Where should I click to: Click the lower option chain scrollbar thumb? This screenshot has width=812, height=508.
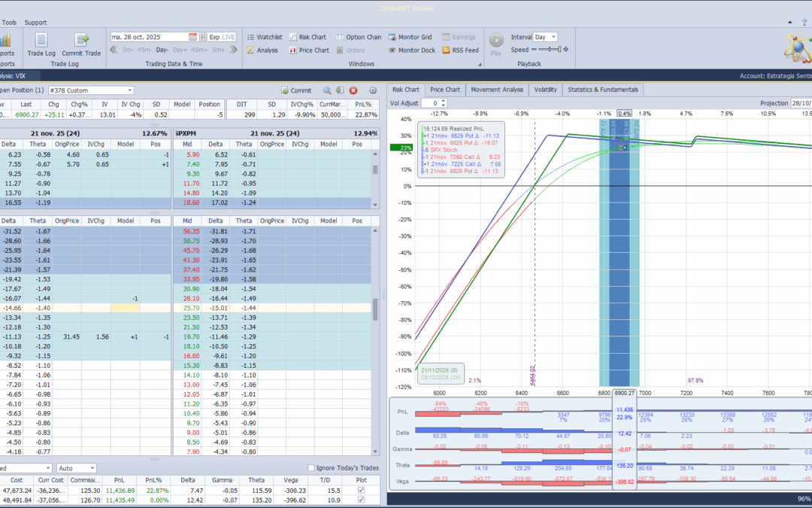[375, 309]
